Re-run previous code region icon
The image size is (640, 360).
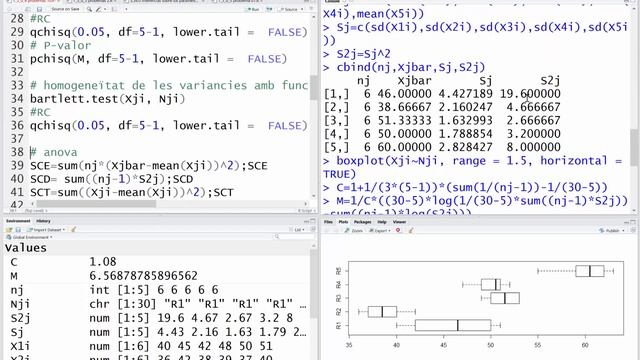click(269, 9)
